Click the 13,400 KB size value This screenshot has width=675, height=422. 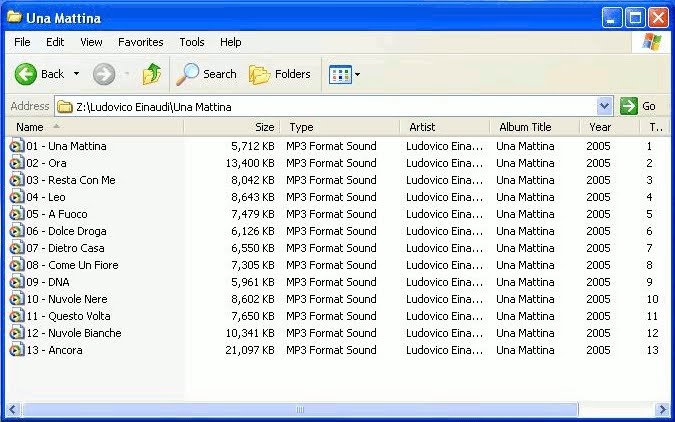pyautogui.click(x=250, y=163)
